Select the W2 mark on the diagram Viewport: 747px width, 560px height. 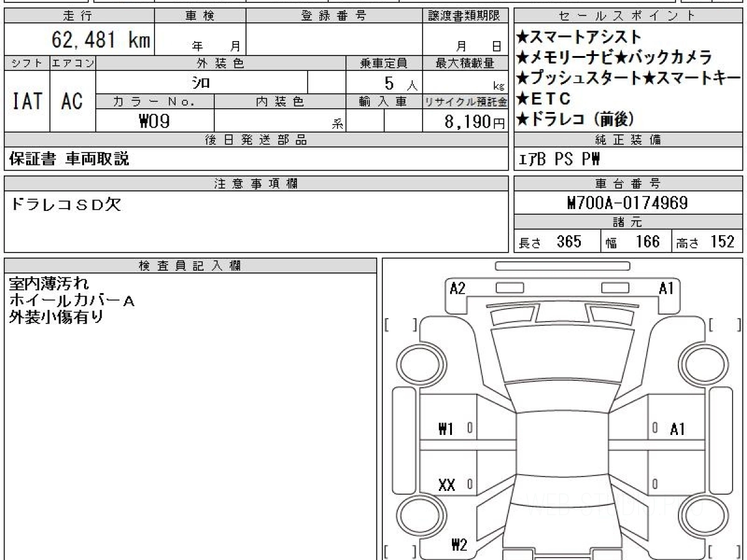(459, 546)
